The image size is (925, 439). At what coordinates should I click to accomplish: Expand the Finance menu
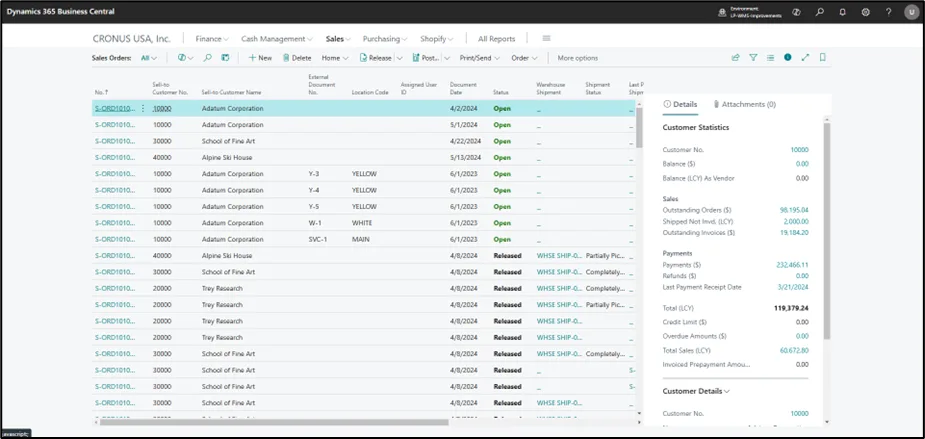tap(212, 39)
